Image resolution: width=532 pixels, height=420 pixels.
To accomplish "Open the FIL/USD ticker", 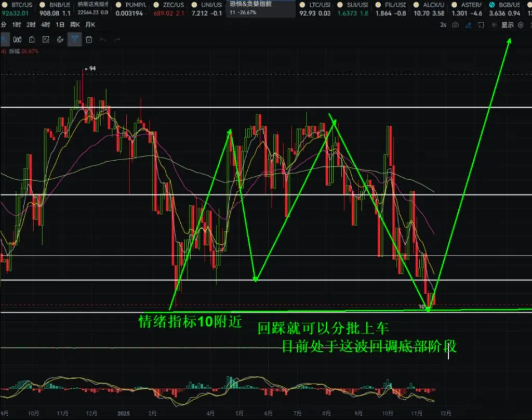I will [x=391, y=9].
